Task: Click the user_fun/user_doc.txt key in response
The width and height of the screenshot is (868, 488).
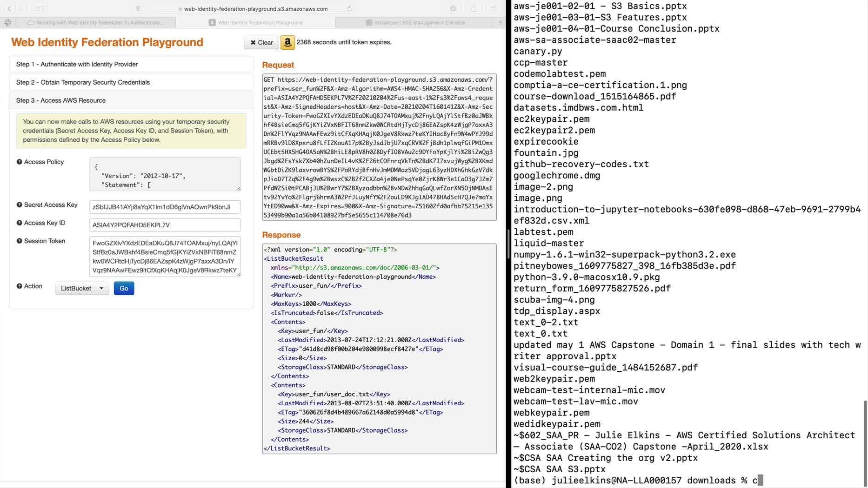Action: click(x=334, y=394)
